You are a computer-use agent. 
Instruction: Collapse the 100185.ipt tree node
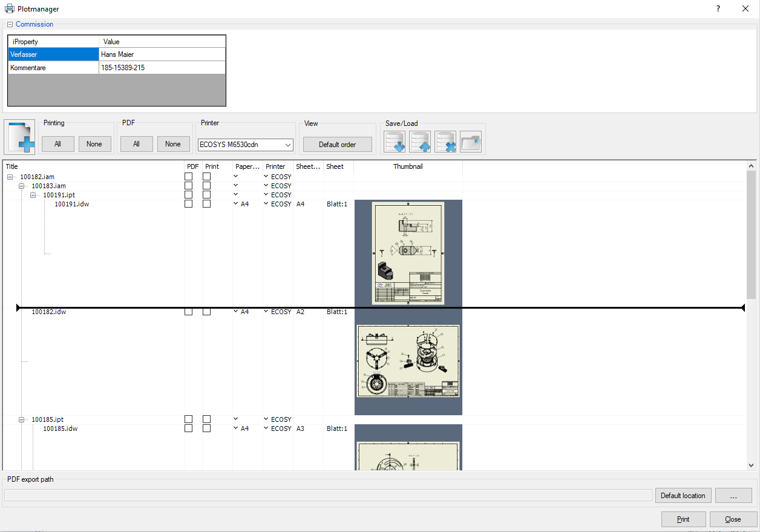tap(22, 419)
